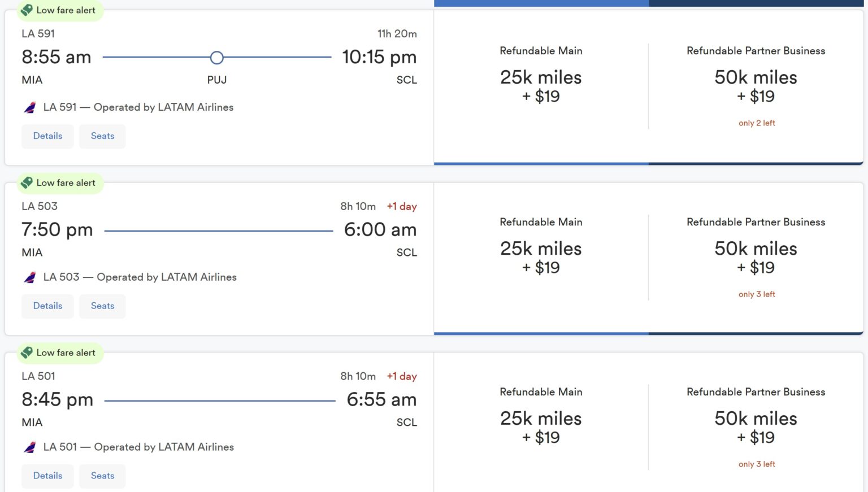Open Details for flight LA 501
Image resolution: width=868 pixels, height=492 pixels.
47,476
